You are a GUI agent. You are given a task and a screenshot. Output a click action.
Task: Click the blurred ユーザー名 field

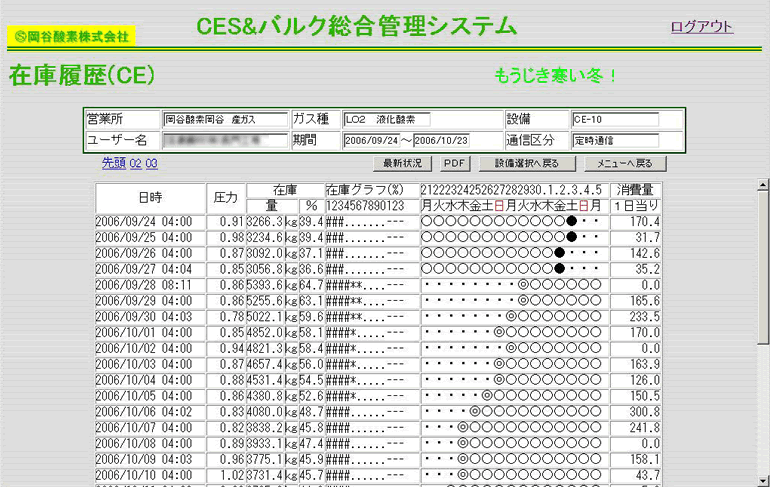(x=225, y=140)
